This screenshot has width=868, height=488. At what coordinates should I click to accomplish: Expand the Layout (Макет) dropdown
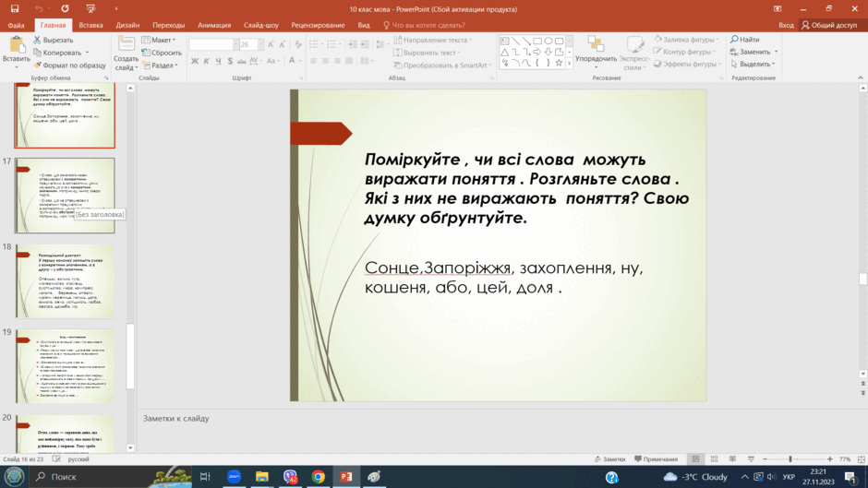[159, 40]
